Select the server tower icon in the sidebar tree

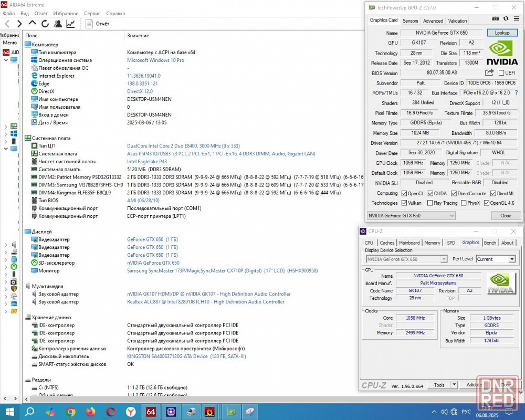tap(14, 141)
